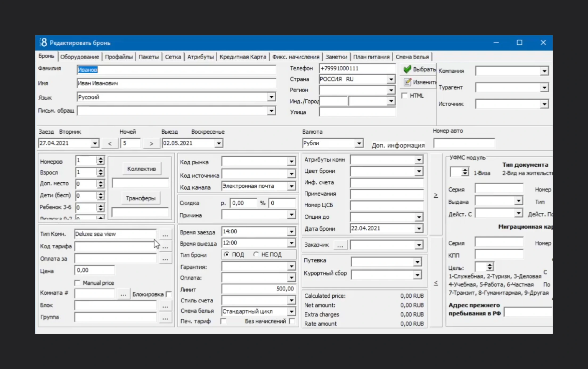Switch to the Оборудование tab
588x369 pixels.
80,57
